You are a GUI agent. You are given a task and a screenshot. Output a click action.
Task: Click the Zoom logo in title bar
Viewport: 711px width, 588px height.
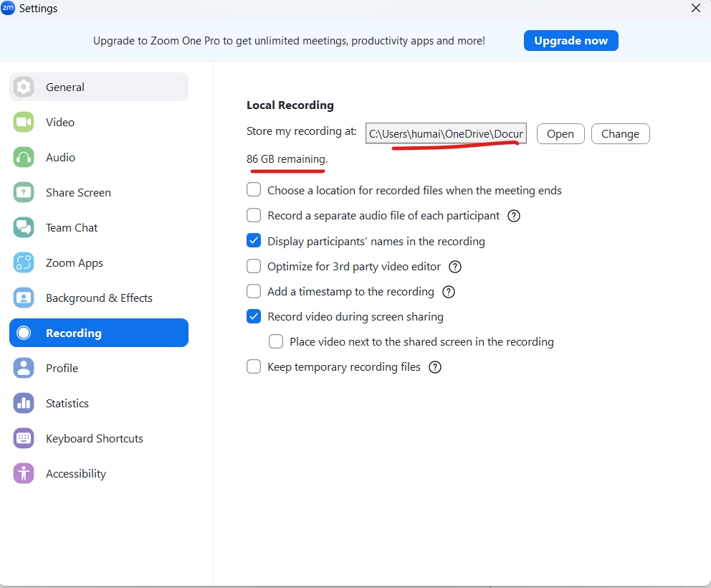[8, 8]
